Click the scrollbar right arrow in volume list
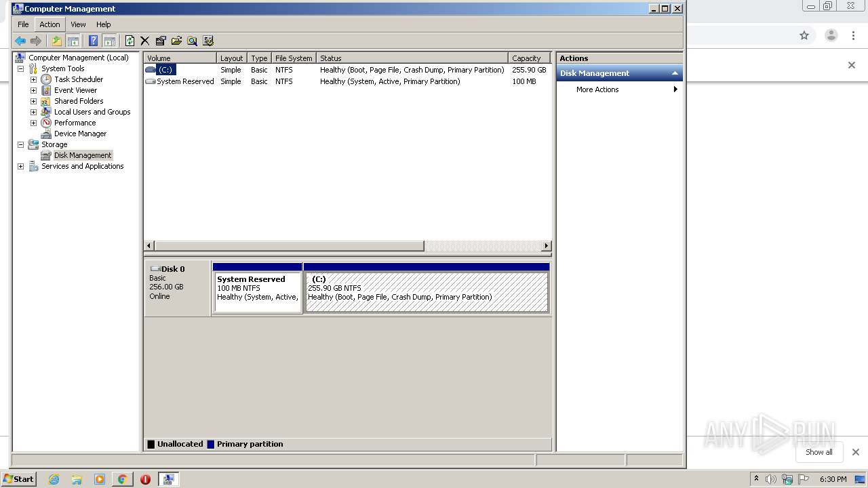This screenshot has height=488, width=868. tap(546, 245)
